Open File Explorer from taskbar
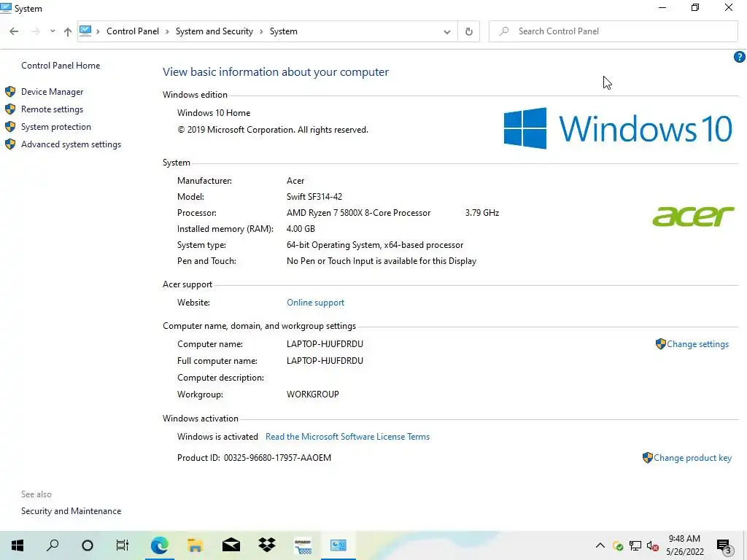Viewport: 747px width, 560px height. 195,545
